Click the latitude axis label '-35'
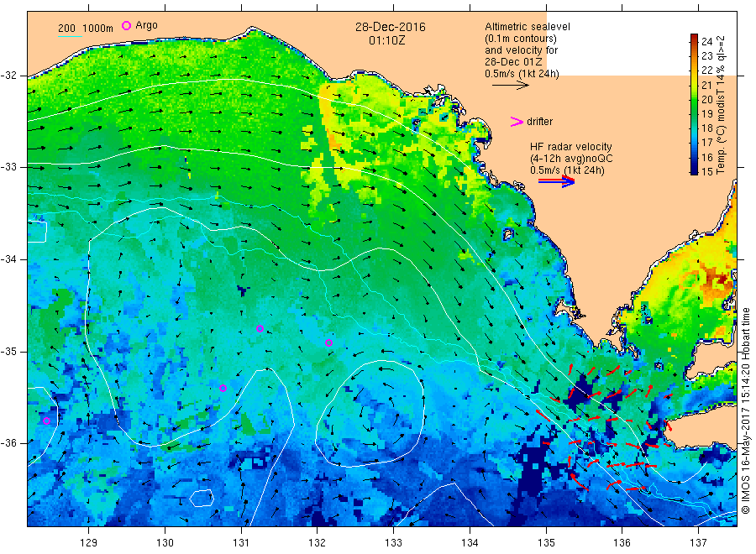The width and height of the screenshot is (756, 554). 8,352
